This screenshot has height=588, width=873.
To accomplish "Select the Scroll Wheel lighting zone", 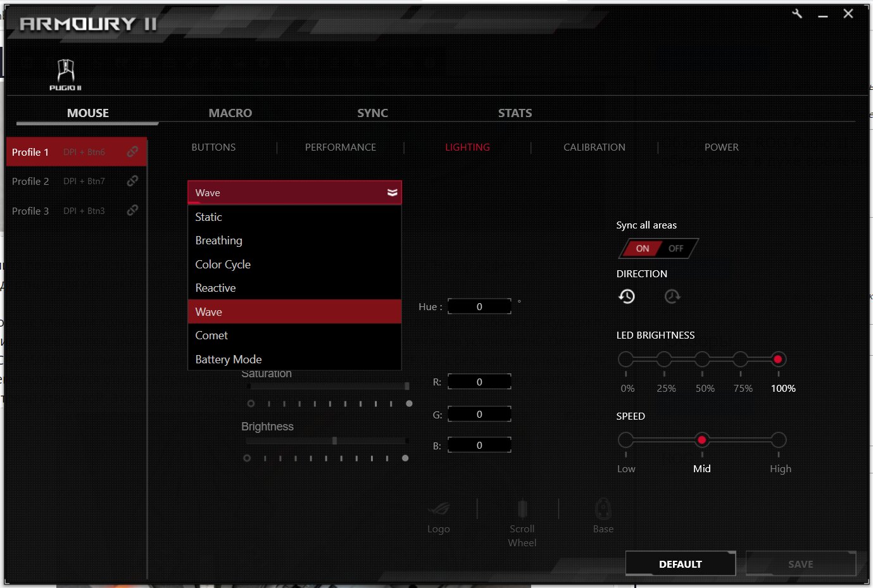I will 522,523.
